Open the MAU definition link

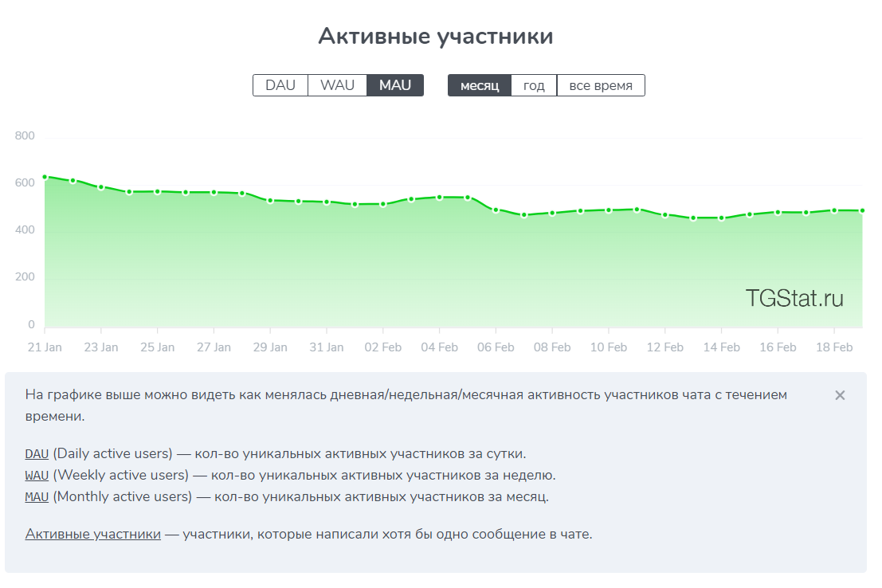(x=37, y=497)
